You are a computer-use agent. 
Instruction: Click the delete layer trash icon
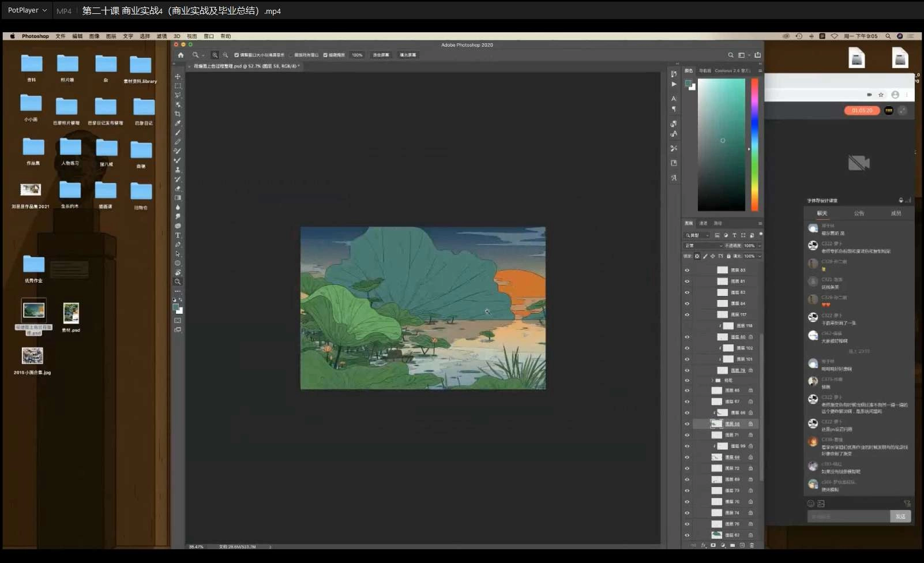tap(752, 545)
